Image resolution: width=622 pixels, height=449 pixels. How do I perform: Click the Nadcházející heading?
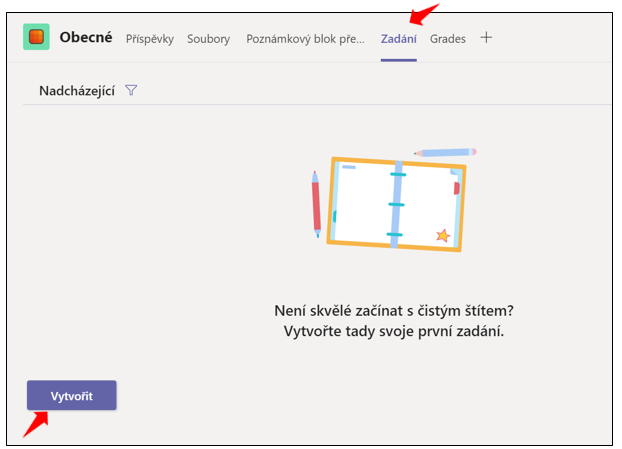[x=77, y=91]
